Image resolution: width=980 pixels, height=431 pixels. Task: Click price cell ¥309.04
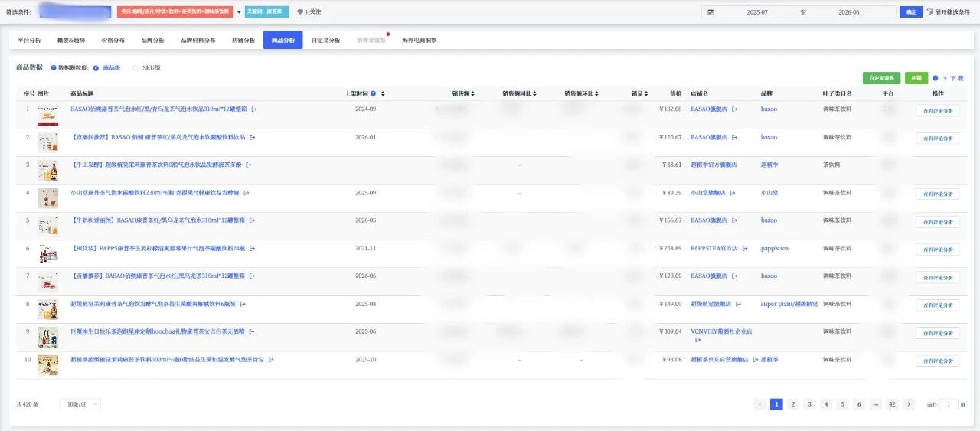[x=670, y=331]
